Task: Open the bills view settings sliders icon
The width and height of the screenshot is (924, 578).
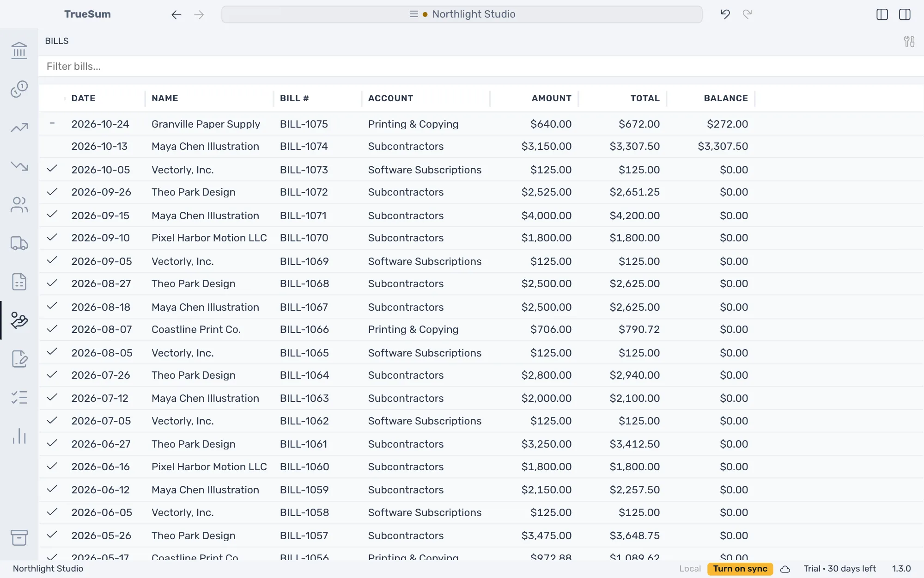Action: pyautogui.click(x=909, y=42)
